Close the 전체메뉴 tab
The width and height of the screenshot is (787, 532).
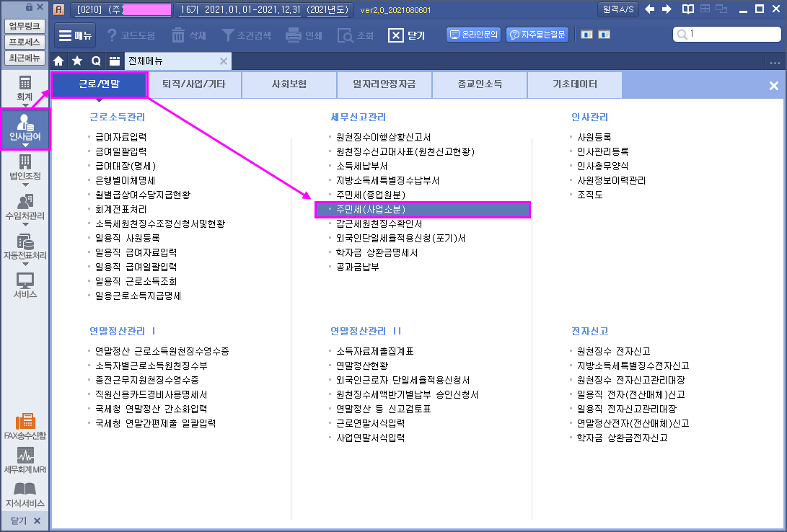pyautogui.click(x=224, y=61)
